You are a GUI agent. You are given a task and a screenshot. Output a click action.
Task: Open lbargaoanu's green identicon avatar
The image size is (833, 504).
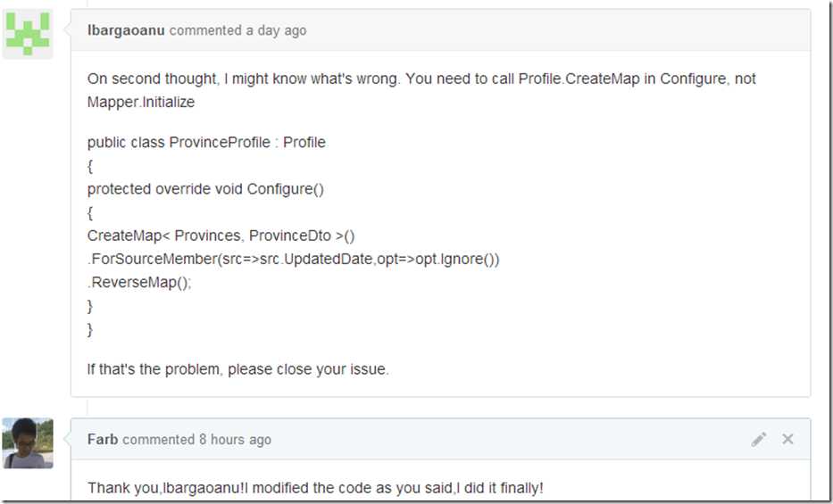[28, 34]
